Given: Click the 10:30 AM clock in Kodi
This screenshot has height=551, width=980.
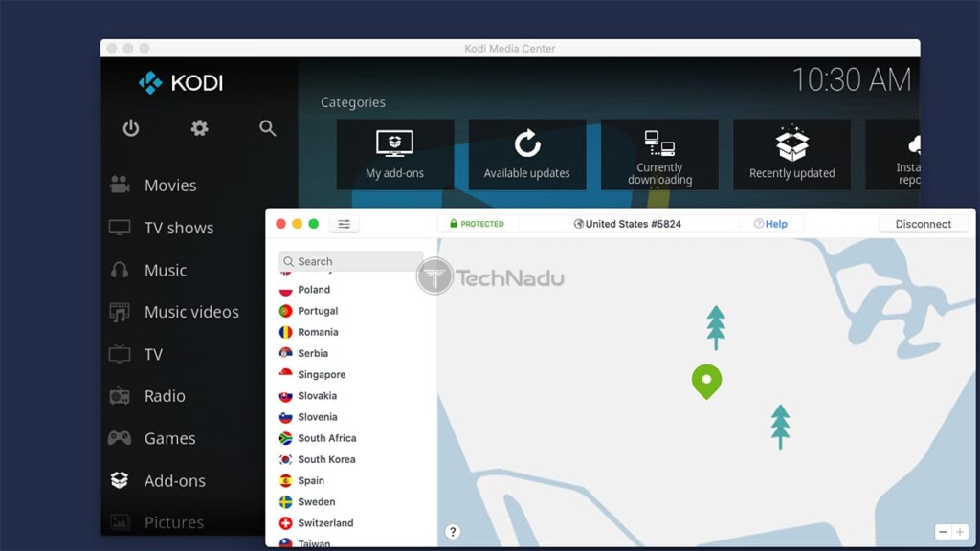Looking at the screenshot, I should (852, 80).
